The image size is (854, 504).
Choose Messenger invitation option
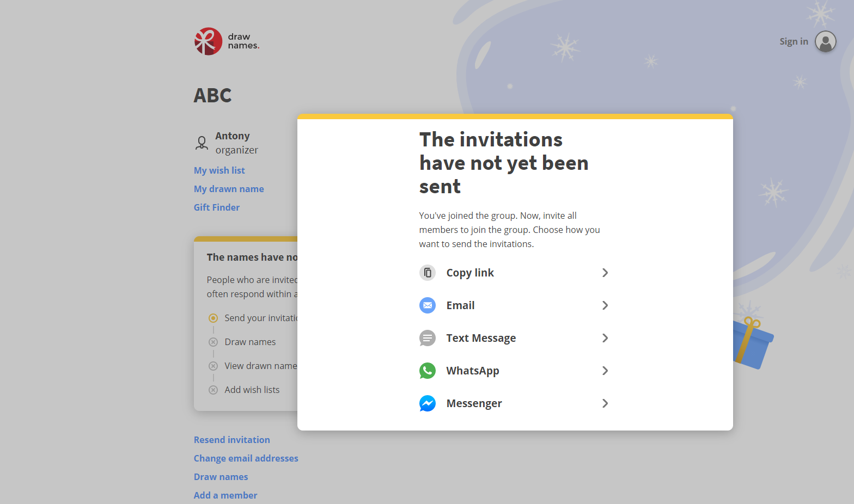pos(474,403)
